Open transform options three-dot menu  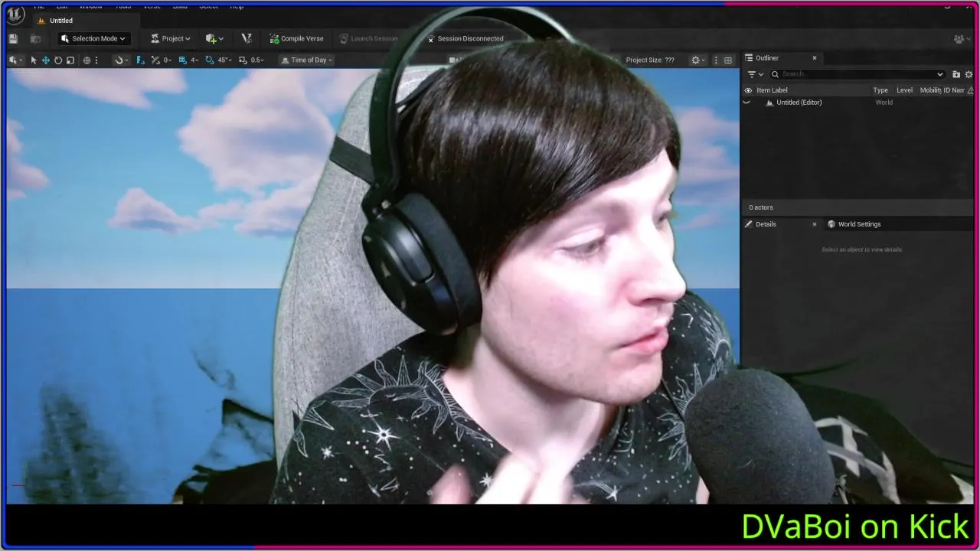pyautogui.click(x=97, y=60)
